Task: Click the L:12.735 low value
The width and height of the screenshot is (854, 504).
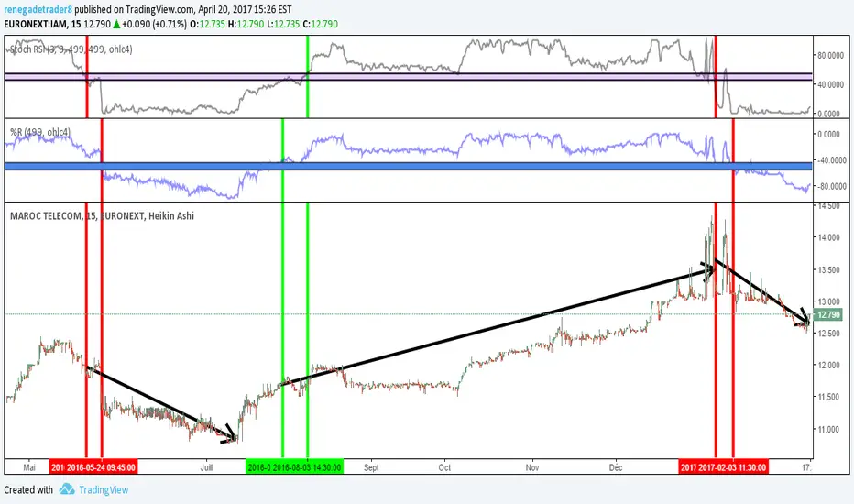Action: [x=283, y=24]
